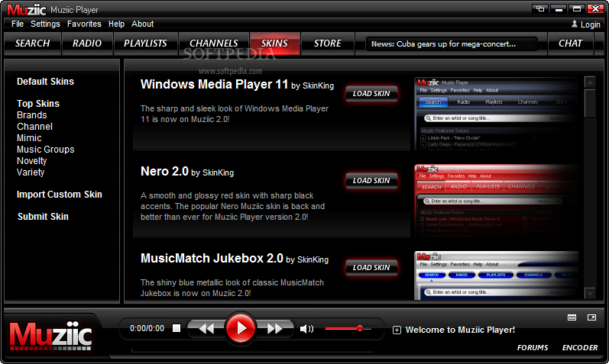Image resolution: width=609 pixels, height=364 pixels.
Task: Switch to the RADIO tab
Action: pos(87,43)
